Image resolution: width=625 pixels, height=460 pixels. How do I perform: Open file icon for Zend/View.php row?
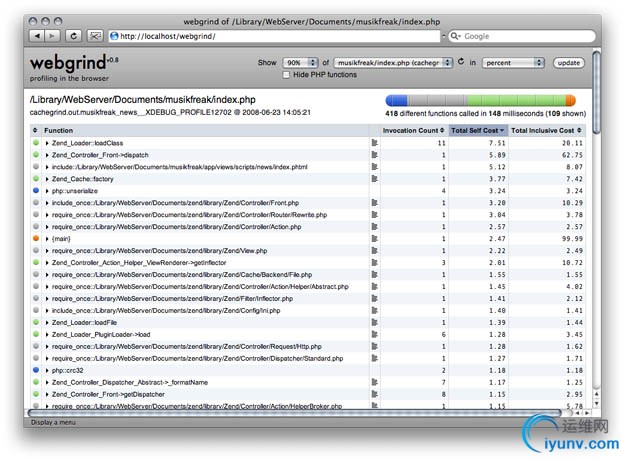[374, 250]
